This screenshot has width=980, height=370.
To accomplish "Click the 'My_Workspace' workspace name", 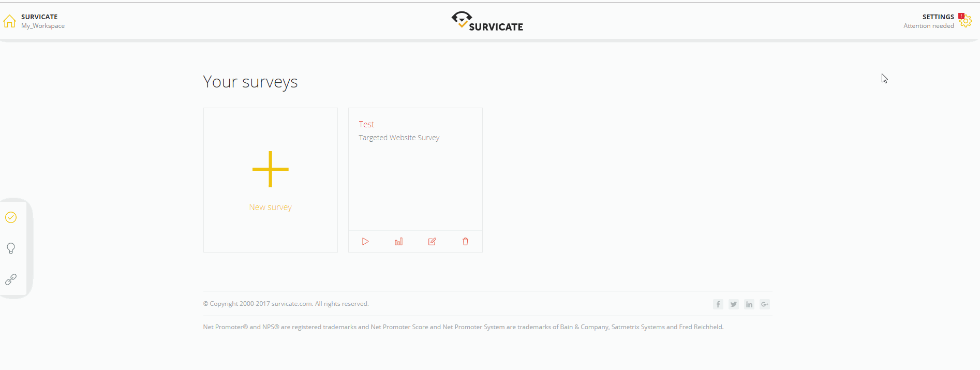I will point(43,26).
